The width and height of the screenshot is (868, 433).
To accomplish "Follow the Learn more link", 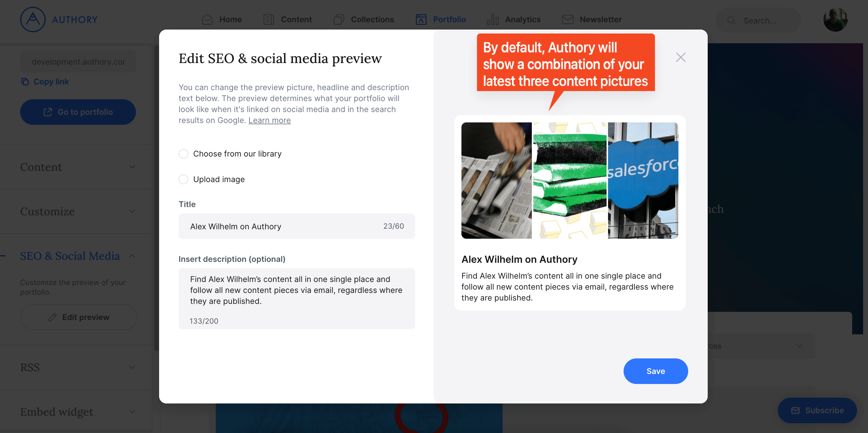I will 269,120.
